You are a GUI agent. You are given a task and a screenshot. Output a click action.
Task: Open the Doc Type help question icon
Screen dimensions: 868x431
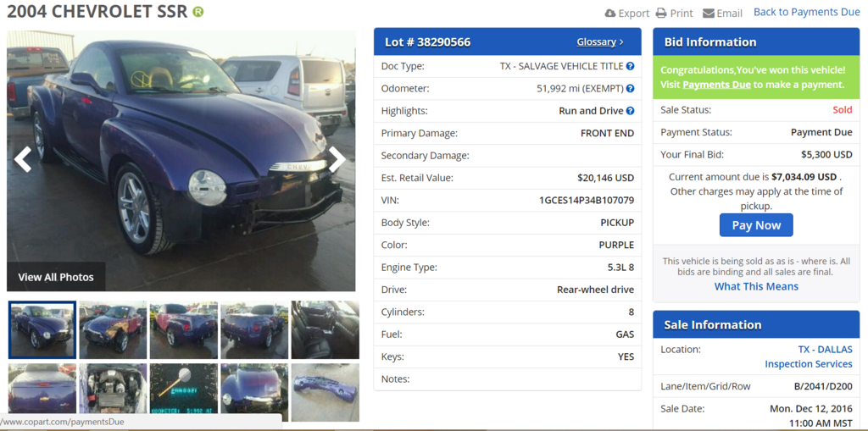630,66
